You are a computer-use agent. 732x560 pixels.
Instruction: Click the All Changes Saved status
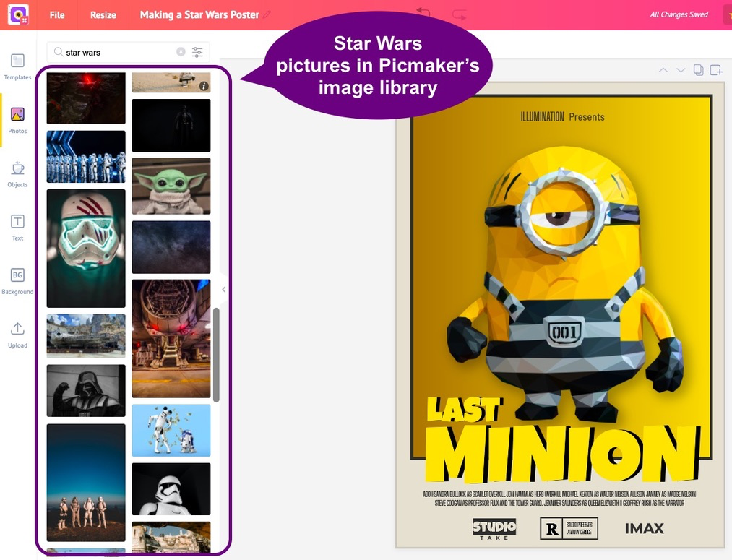679,14
